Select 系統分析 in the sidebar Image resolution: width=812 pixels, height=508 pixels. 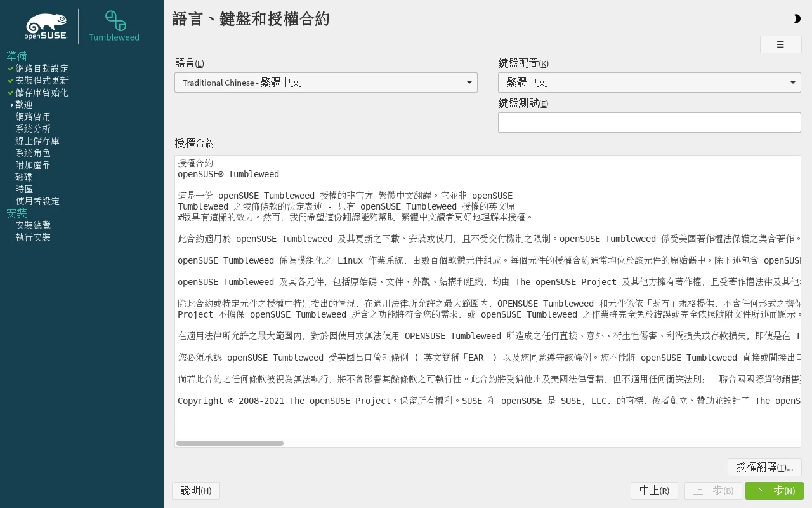(x=33, y=129)
